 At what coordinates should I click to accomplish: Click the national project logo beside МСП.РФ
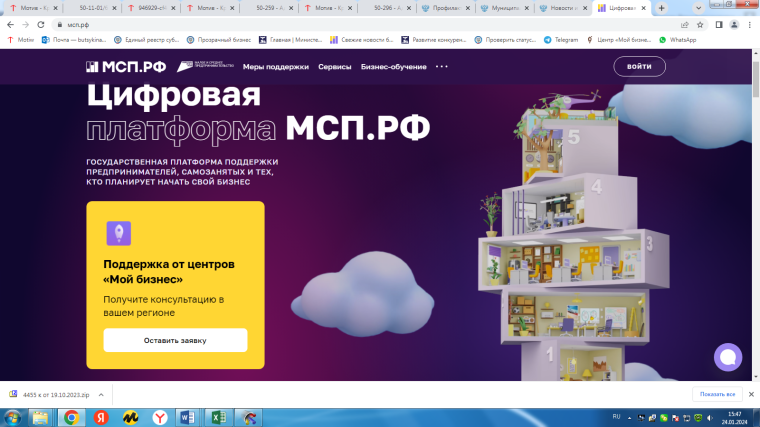point(205,66)
